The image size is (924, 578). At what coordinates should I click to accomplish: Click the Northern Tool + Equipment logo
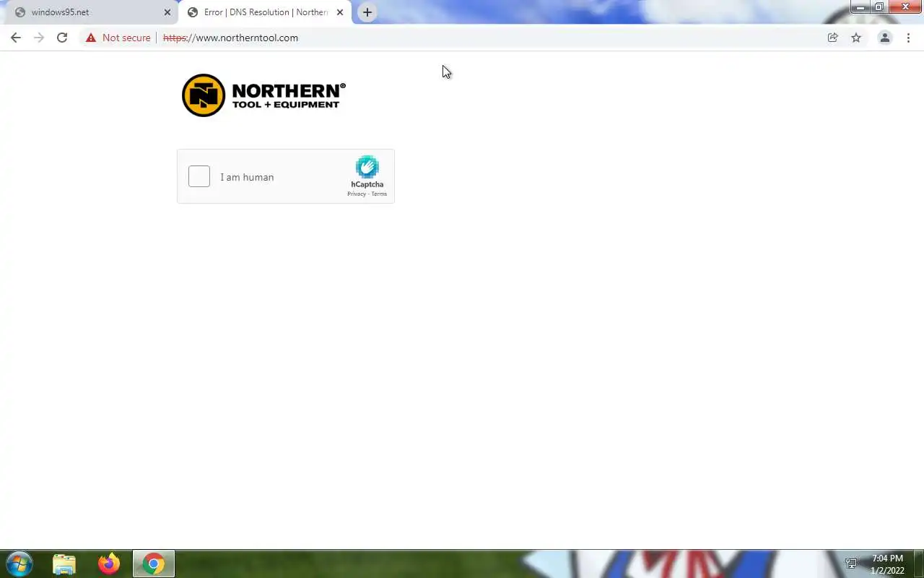[x=263, y=95]
